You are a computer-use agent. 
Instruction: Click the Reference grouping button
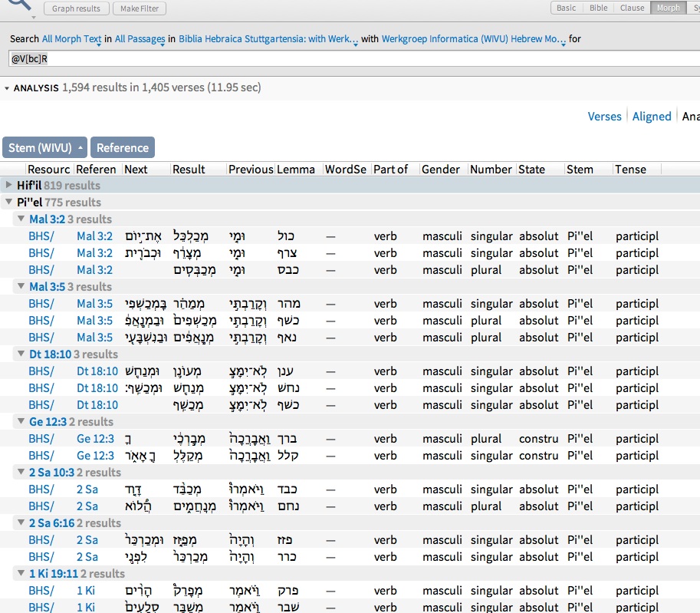pos(123,147)
